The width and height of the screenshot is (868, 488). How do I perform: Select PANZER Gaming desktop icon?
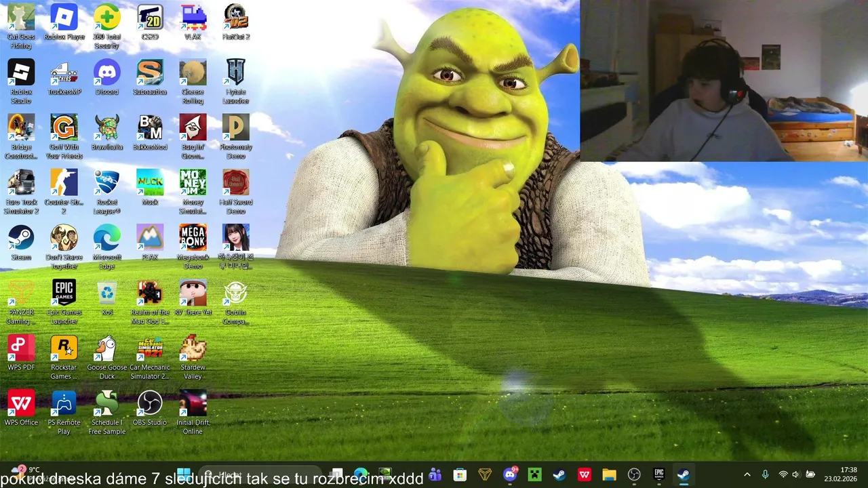click(x=21, y=302)
